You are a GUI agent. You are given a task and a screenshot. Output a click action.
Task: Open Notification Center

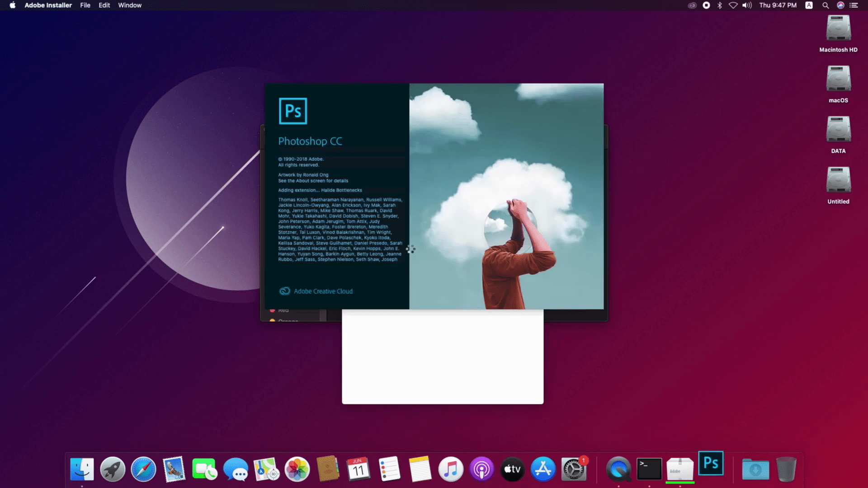coord(854,5)
